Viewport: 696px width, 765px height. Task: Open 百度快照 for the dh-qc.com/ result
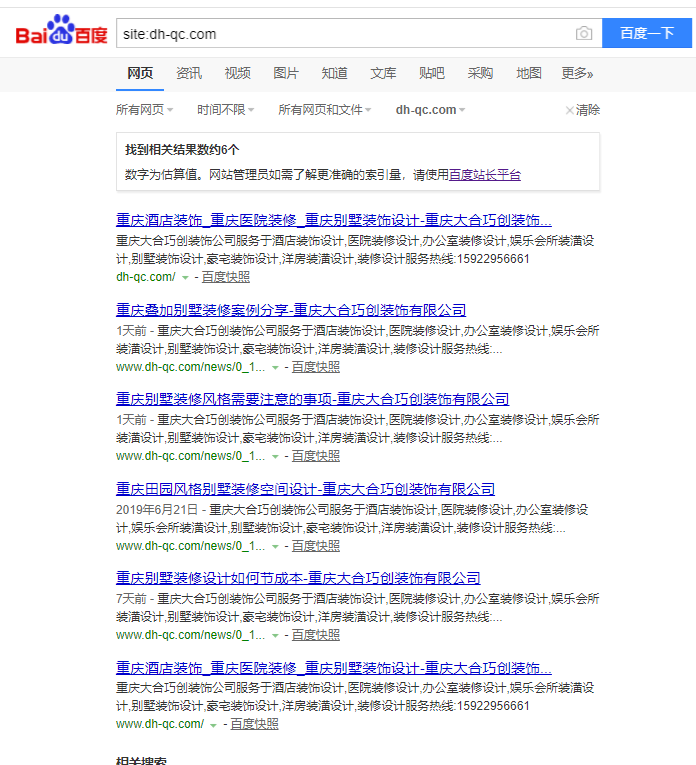pyautogui.click(x=225, y=277)
